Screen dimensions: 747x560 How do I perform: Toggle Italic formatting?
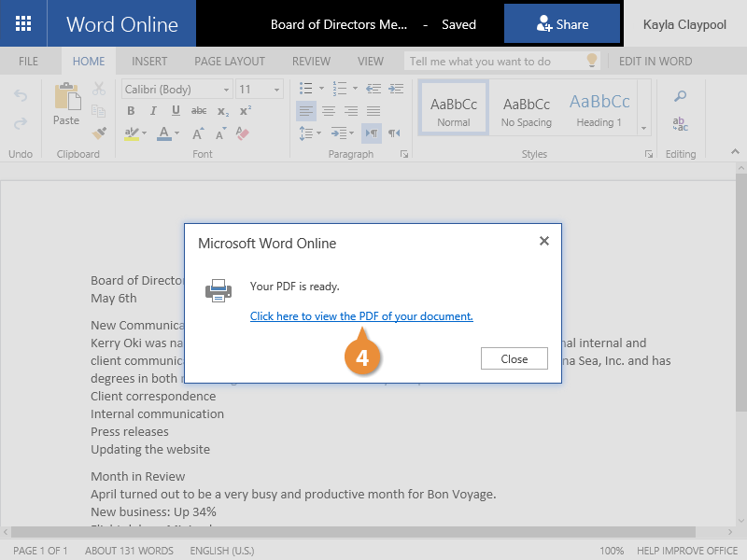(x=153, y=111)
